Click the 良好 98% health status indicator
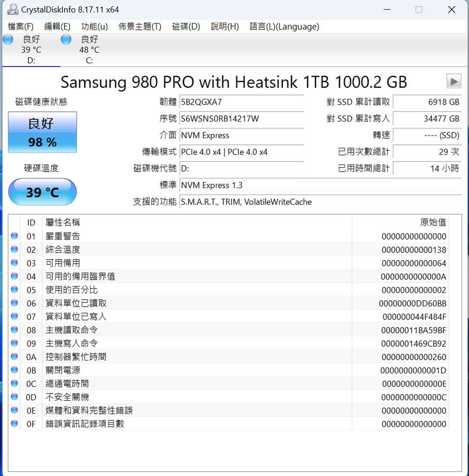Viewport: 469px width, 476px height. (x=42, y=132)
